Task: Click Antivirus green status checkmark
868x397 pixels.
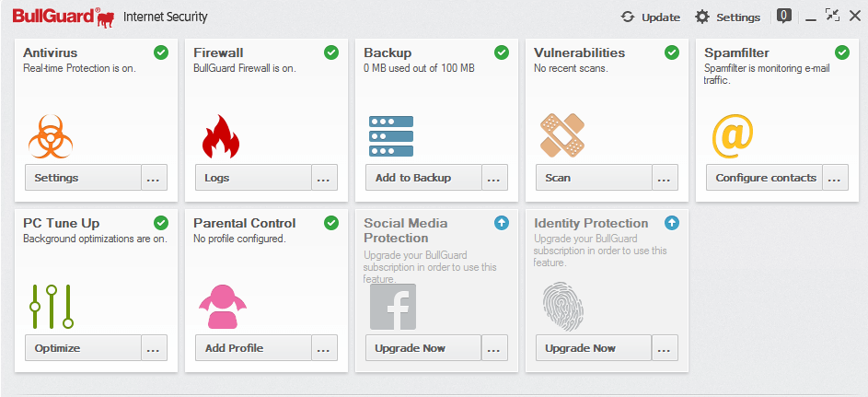Action: click(160, 53)
